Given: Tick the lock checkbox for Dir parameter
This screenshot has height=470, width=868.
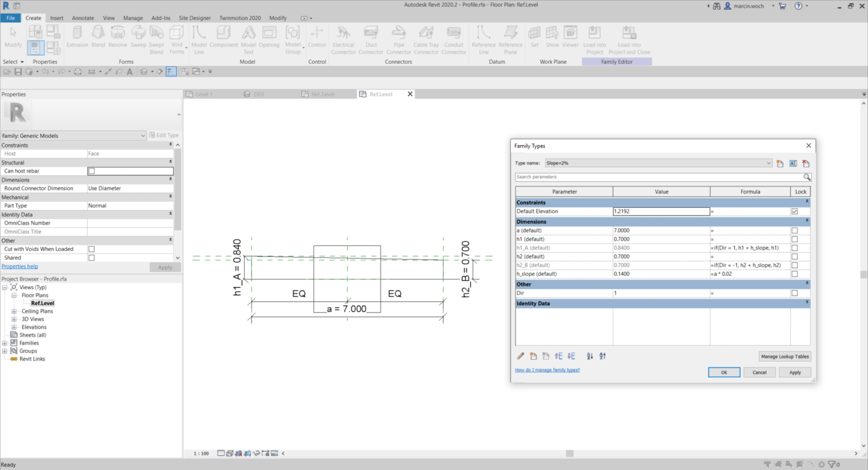Looking at the screenshot, I should click(795, 293).
